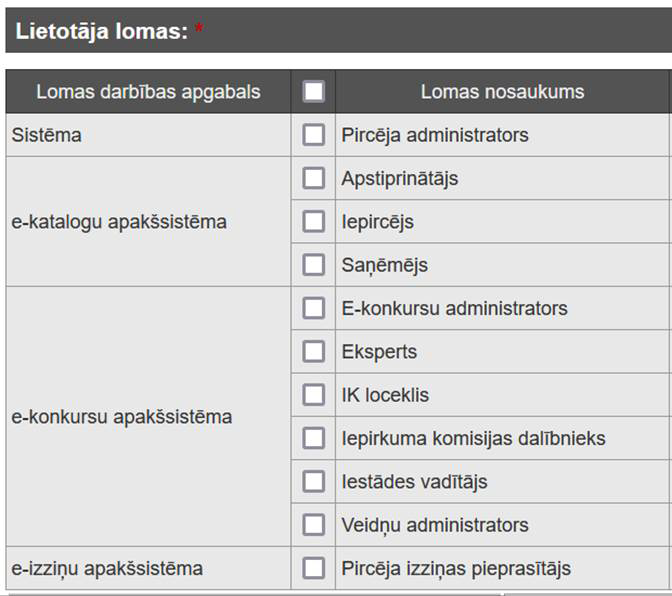Select the Saņēmējs role checkbox

pos(314,265)
